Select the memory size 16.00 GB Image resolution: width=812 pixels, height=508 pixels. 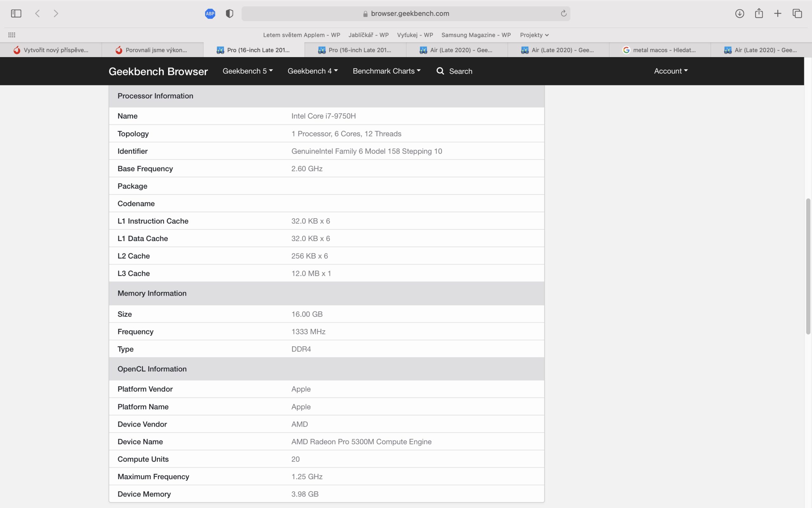point(307,314)
